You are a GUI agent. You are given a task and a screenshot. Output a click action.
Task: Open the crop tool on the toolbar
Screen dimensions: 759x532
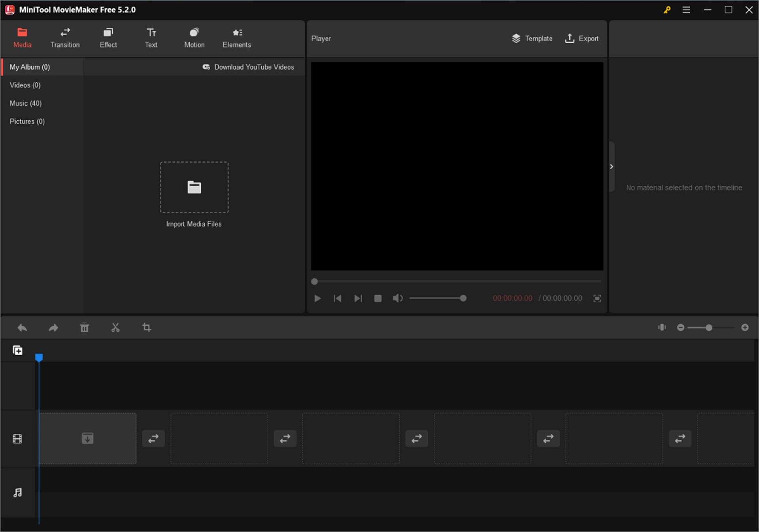pos(147,328)
